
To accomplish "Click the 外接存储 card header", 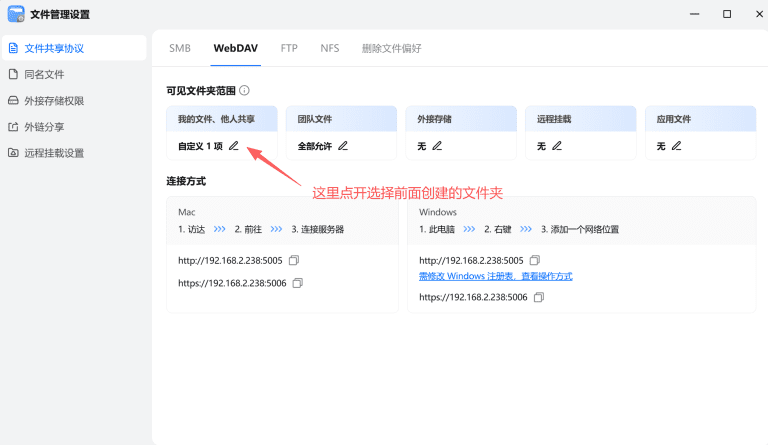I will coord(461,119).
